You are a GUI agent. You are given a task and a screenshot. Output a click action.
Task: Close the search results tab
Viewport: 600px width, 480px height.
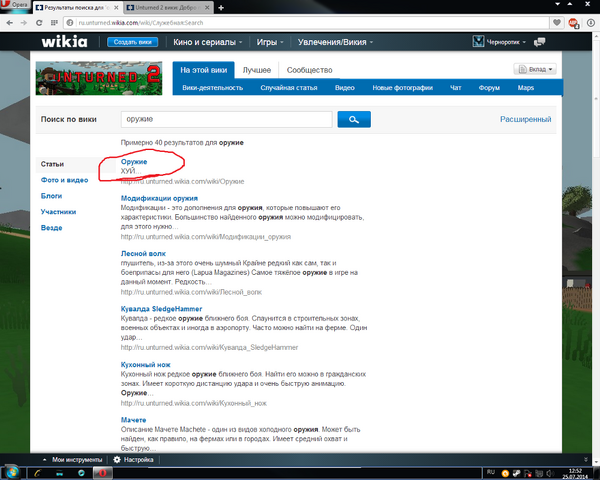pyautogui.click(x=116, y=8)
